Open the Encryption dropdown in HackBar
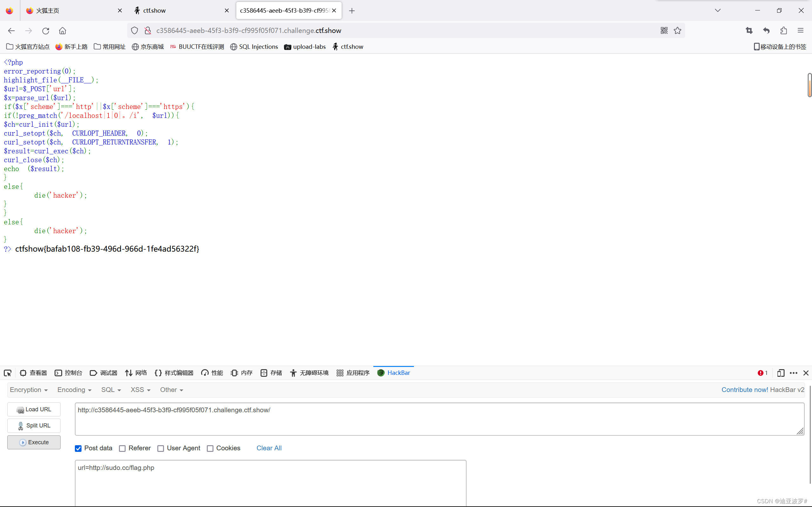 coord(29,390)
